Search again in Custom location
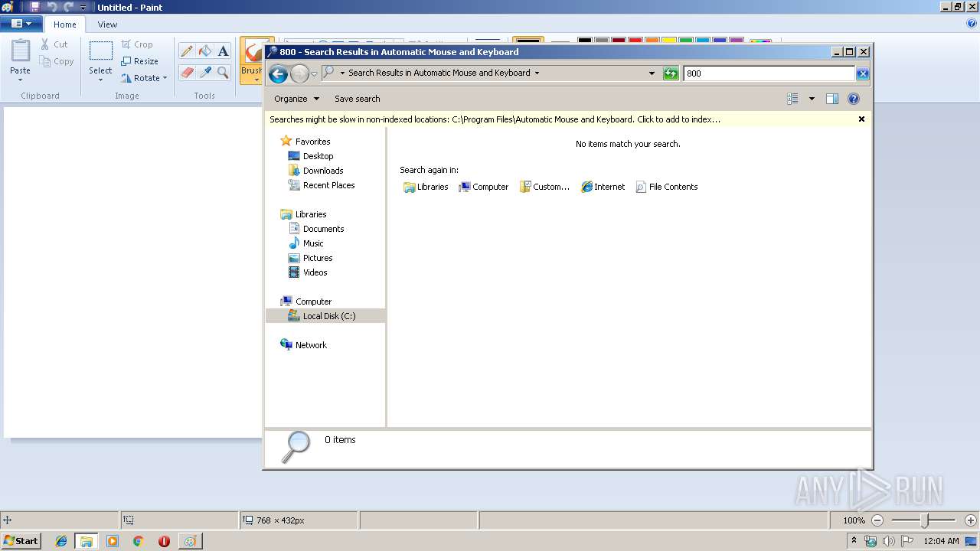 [544, 187]
